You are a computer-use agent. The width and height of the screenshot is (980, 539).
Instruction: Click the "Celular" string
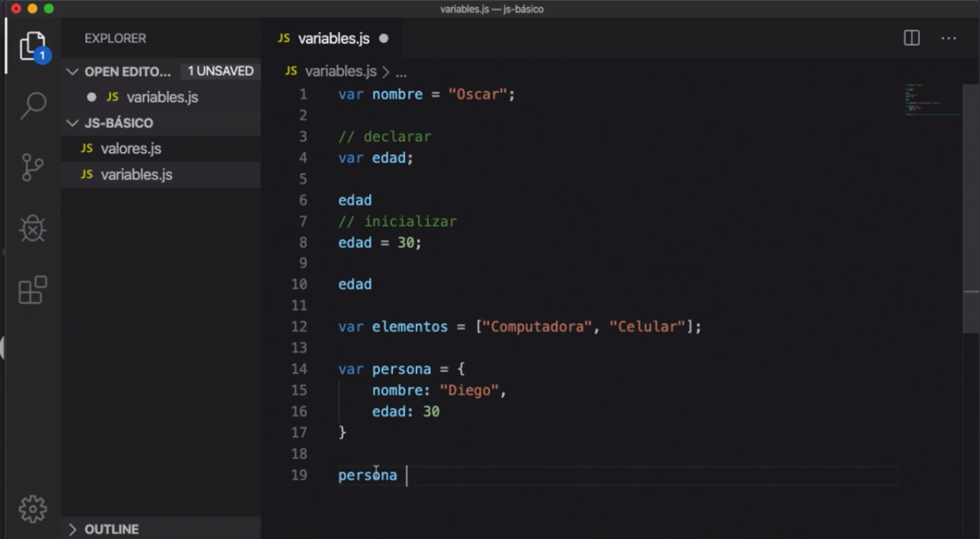tap(647, 327)
